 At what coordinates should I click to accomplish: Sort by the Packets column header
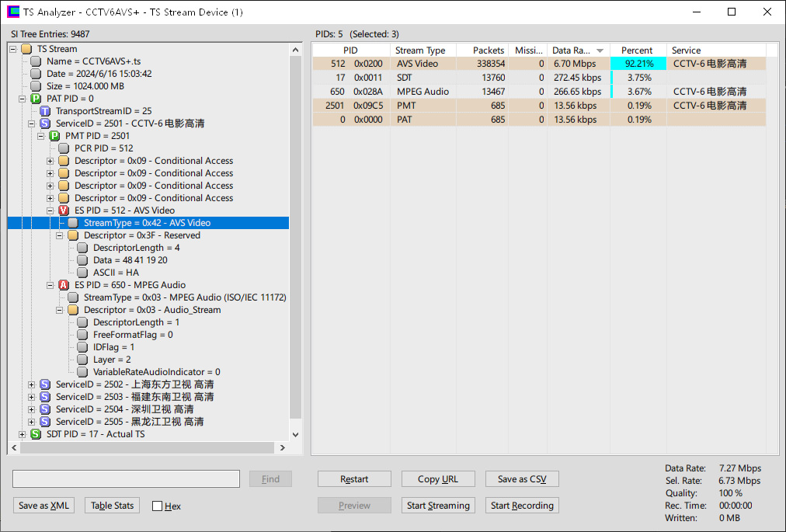click(482, 50)
